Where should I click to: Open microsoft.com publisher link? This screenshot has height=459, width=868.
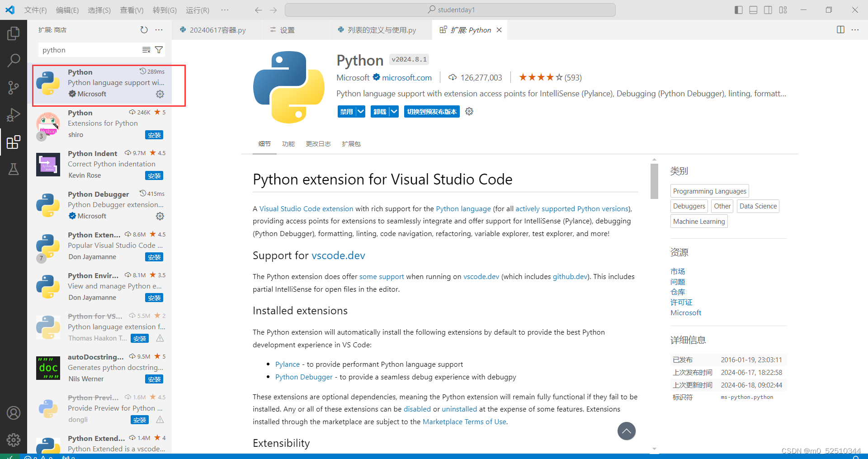[x=407, y=78]
